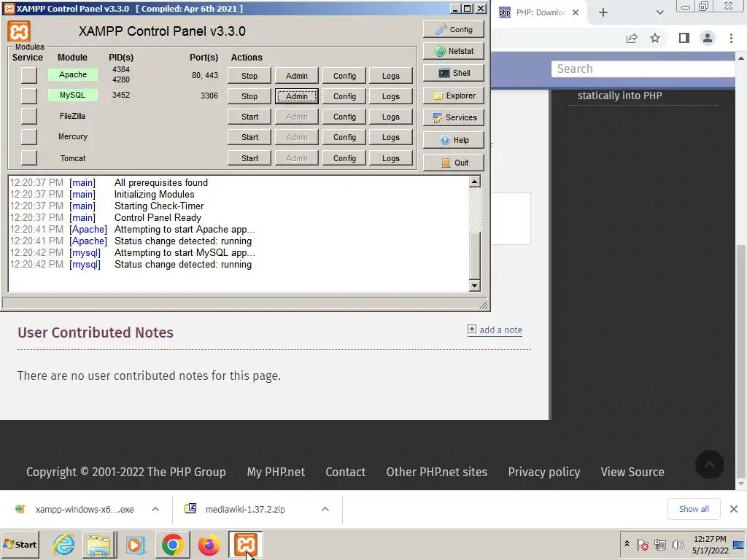The height and width of the screenshot is (560, 747).
Task: Open Tomcat Config menu
Action: (x=344, y=158)
